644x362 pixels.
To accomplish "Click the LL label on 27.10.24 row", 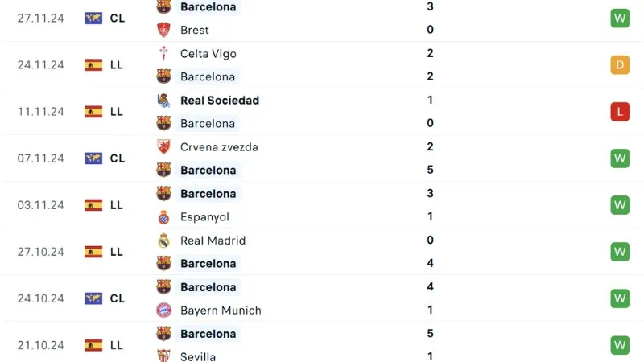I will [117, 252].
